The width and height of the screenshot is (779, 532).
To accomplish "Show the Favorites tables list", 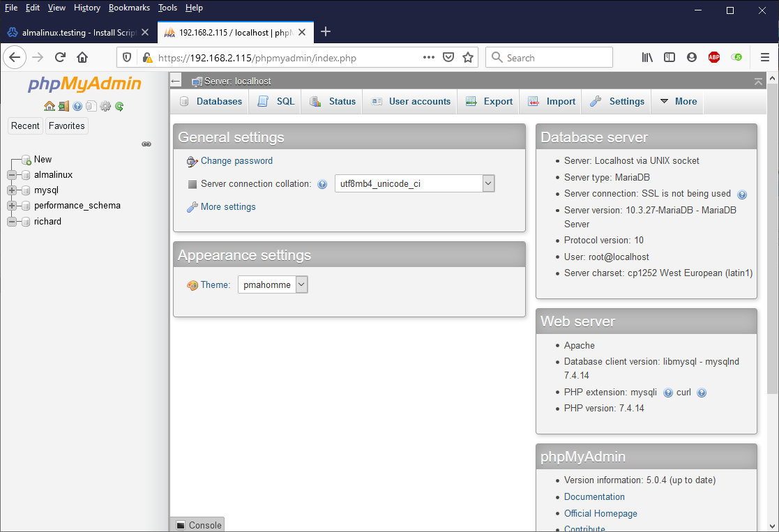I will (x=66, y=126).
